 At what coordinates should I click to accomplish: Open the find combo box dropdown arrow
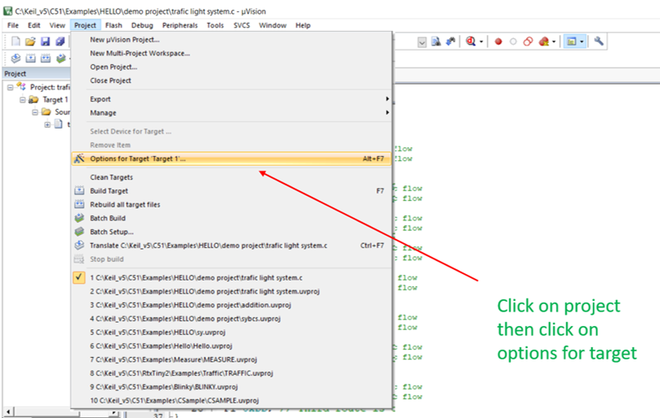(x=422, y=42)
